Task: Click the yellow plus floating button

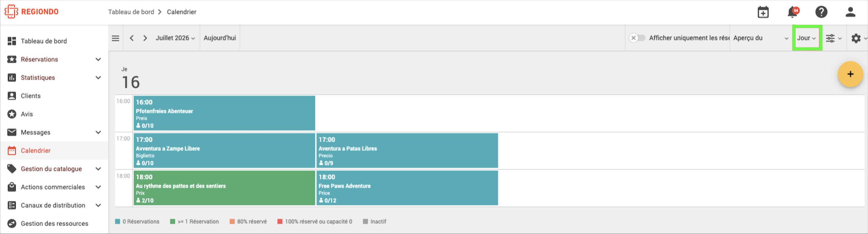Action: pyautogui.click(x=850, y=74)
